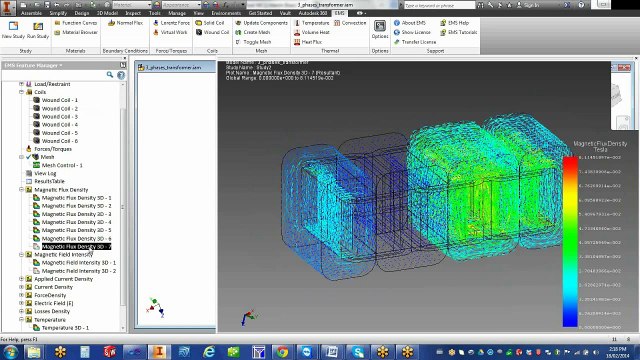Collapse the Magnetic Field Intensity folder

pyautogui.click(x=21, y=254)
